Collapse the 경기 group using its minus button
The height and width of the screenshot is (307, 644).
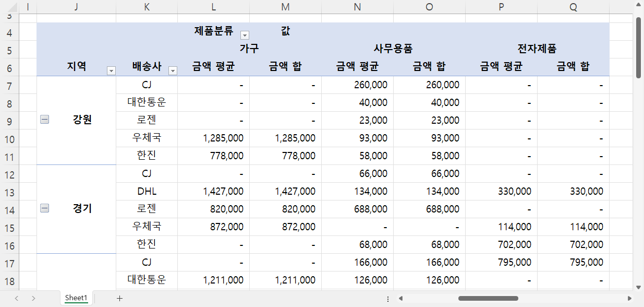pos(44,208)
